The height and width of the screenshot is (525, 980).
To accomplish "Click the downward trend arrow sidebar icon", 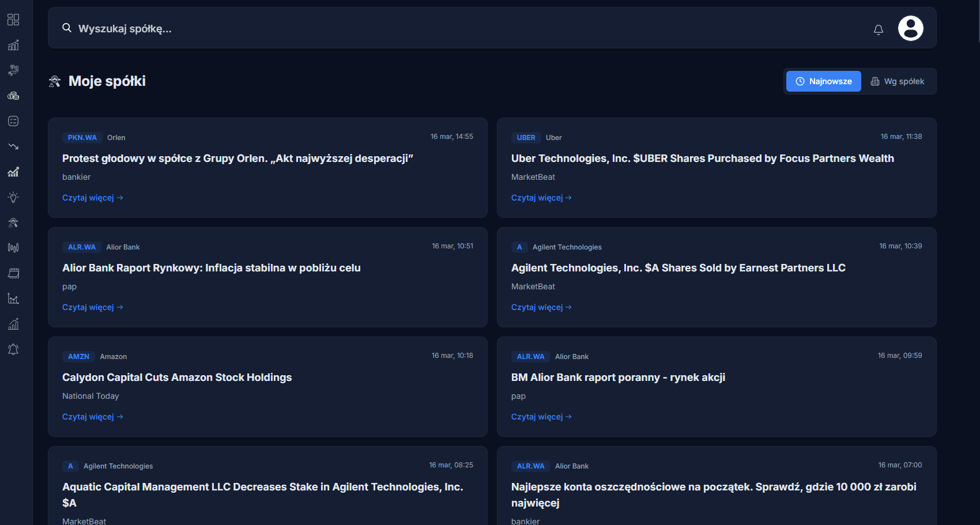I will point(13,146).
